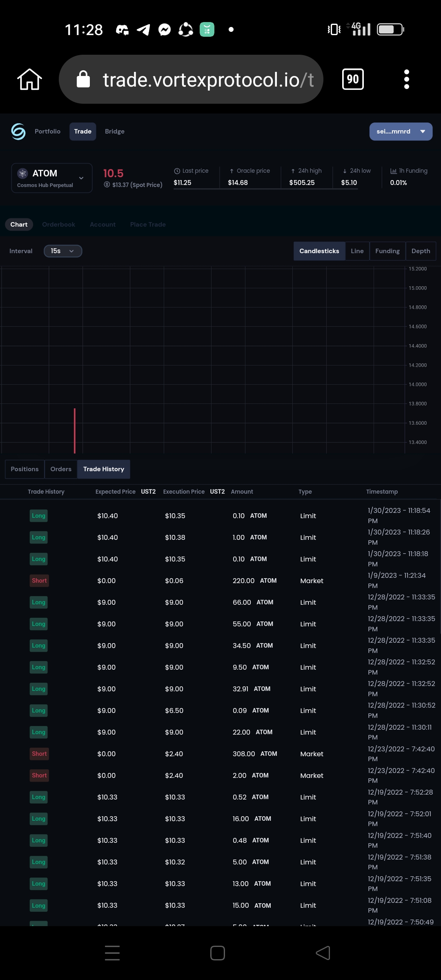This screenshot has width=441, height=980.
Task: Click the Timestamp column header
Action: click(382, 492)
